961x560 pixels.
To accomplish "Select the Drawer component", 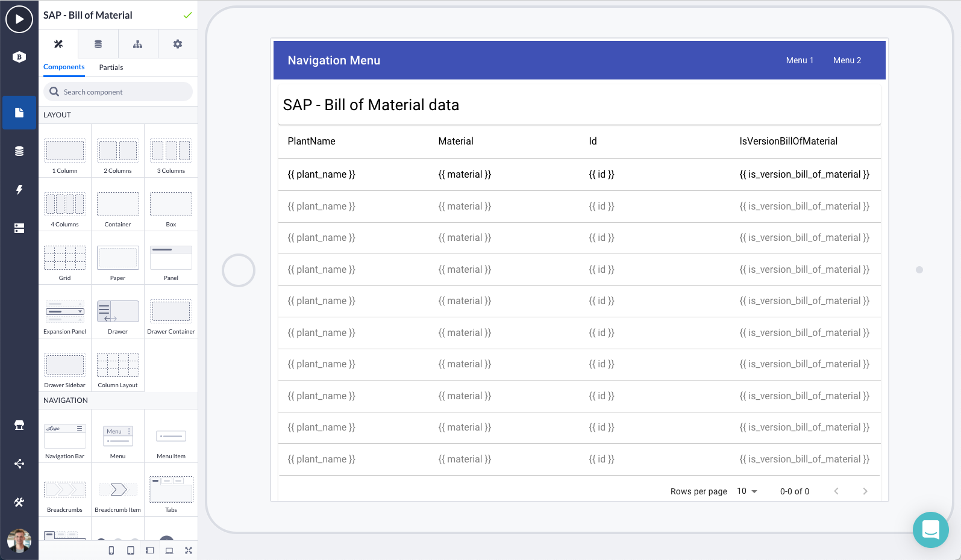I will click(x=118, y=311).
